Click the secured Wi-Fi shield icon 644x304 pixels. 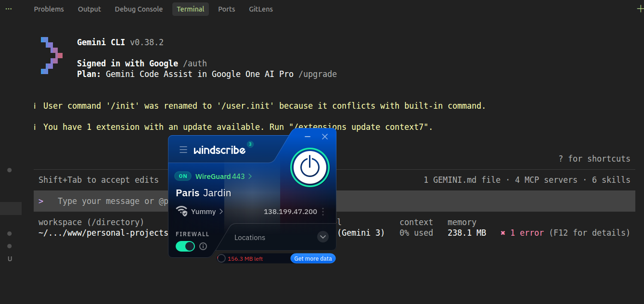pos(181,211)
